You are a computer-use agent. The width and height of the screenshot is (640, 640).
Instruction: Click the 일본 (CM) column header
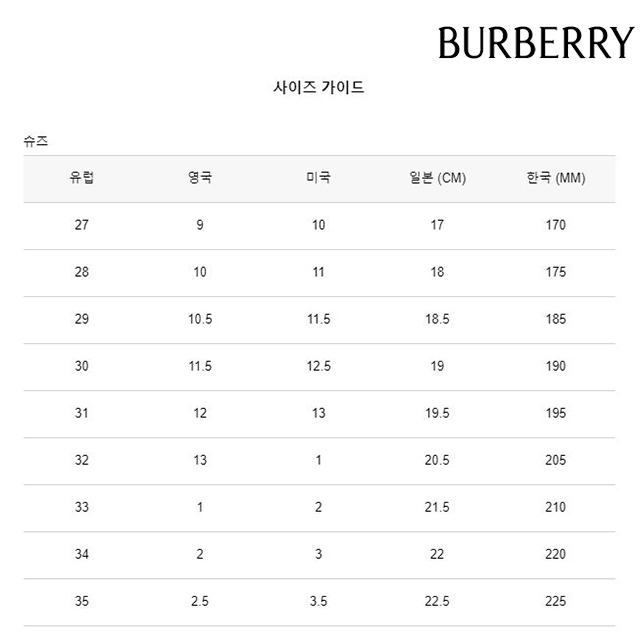coord(437,178)
